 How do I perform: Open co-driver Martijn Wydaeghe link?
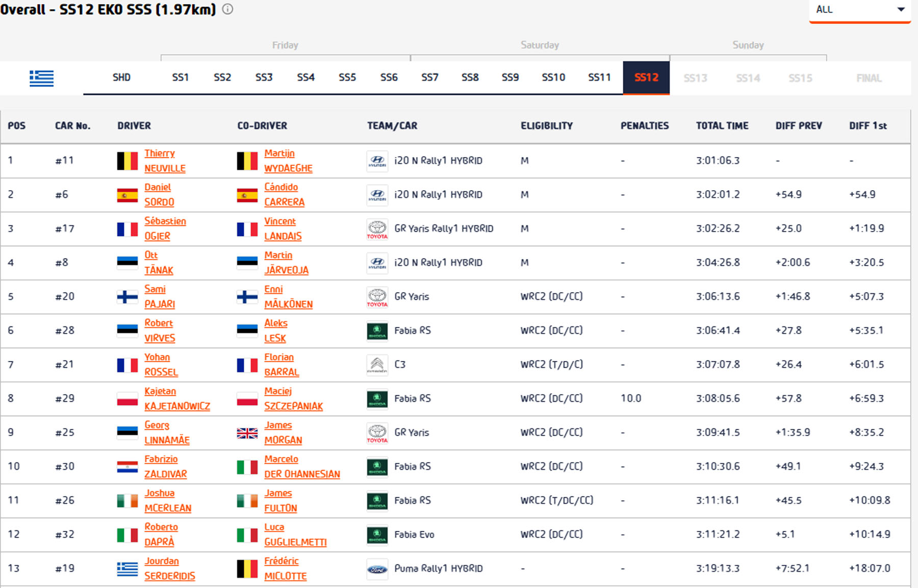click(288, 161)
